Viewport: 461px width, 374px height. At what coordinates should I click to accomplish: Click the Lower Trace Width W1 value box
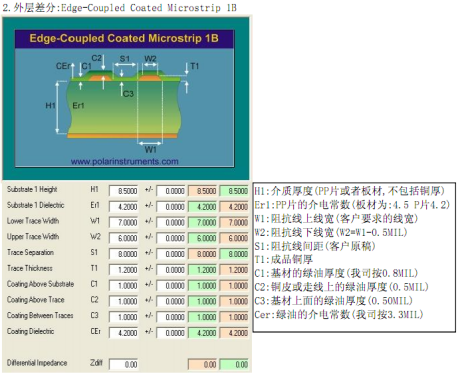123,222
